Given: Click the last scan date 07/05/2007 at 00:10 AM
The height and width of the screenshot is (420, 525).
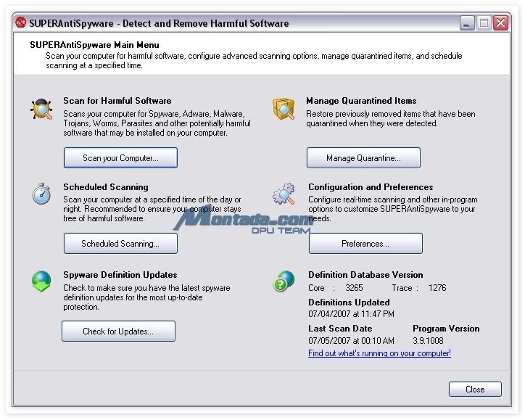Looking at the screenshot, I should point(351,341).
